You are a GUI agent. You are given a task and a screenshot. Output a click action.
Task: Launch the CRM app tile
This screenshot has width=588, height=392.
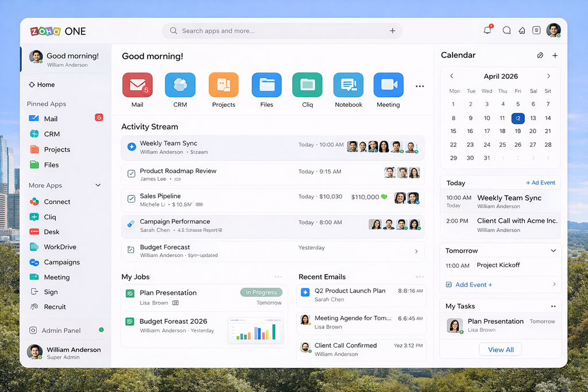(180, 85)
